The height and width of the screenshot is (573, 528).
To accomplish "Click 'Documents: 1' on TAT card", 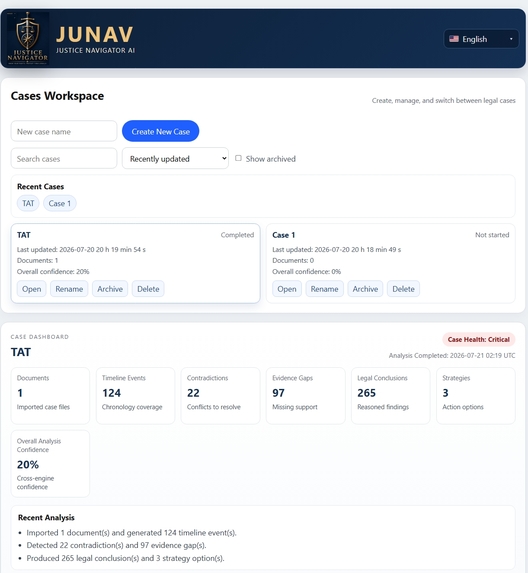I will tap(37, 261).
